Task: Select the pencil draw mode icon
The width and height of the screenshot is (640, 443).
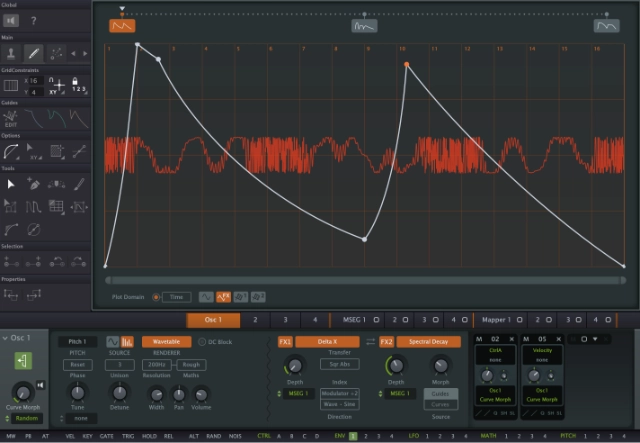Action: 33,52
